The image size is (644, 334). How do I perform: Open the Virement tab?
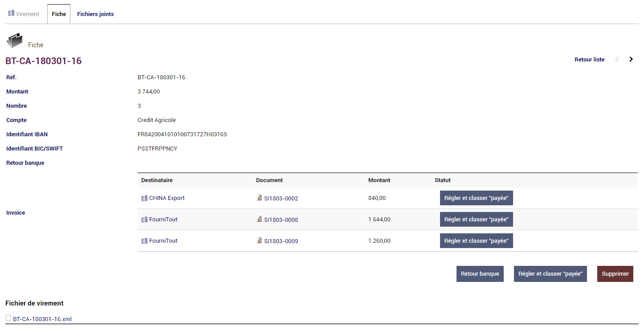click(24, 14)
